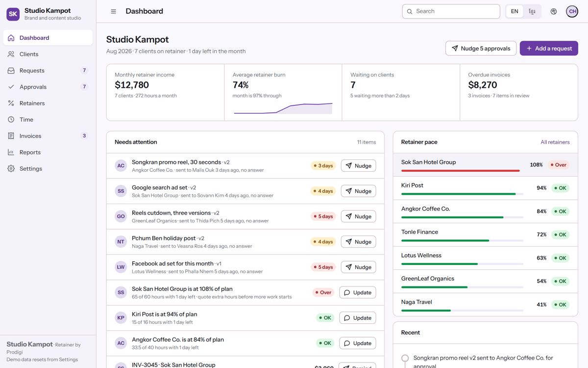Nudge the Pchum Ben holiday post approval

point(358,241)
